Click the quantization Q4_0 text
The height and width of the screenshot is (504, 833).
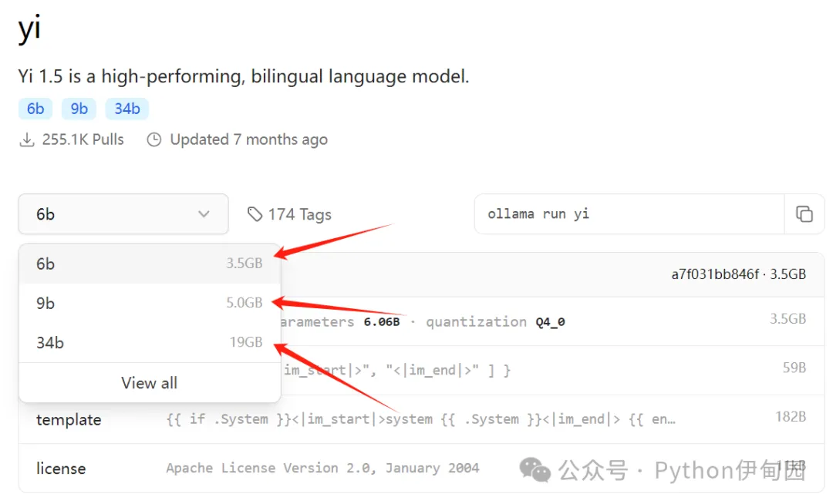coord(495,322)
